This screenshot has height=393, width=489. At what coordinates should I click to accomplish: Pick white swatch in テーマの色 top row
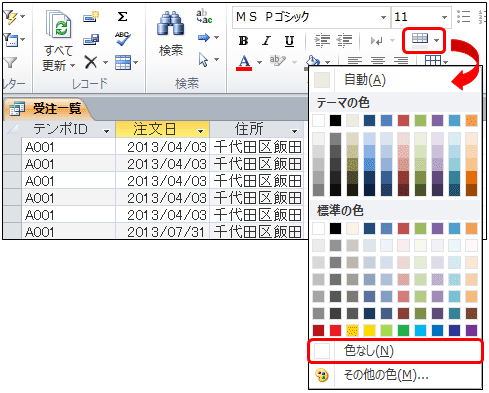click(x=319, y=120)
